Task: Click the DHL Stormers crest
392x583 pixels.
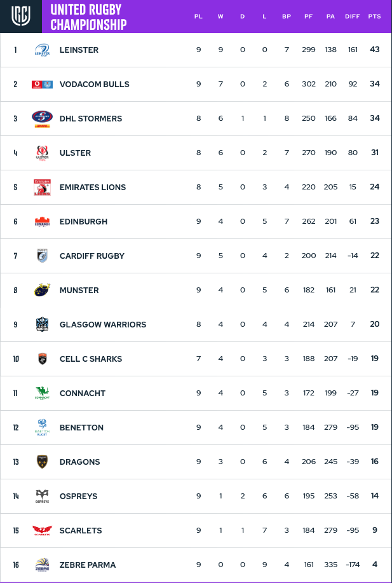Action: (x=42, y=119)
